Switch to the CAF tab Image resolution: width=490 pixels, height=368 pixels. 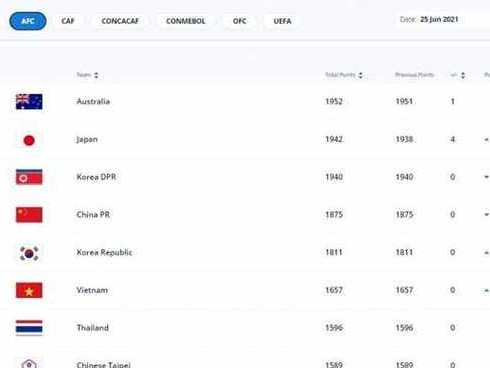(68, 21)
